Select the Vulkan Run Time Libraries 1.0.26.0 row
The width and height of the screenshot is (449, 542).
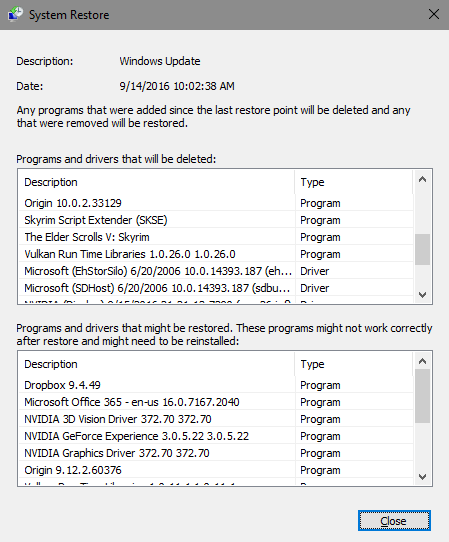pos(216,254)
